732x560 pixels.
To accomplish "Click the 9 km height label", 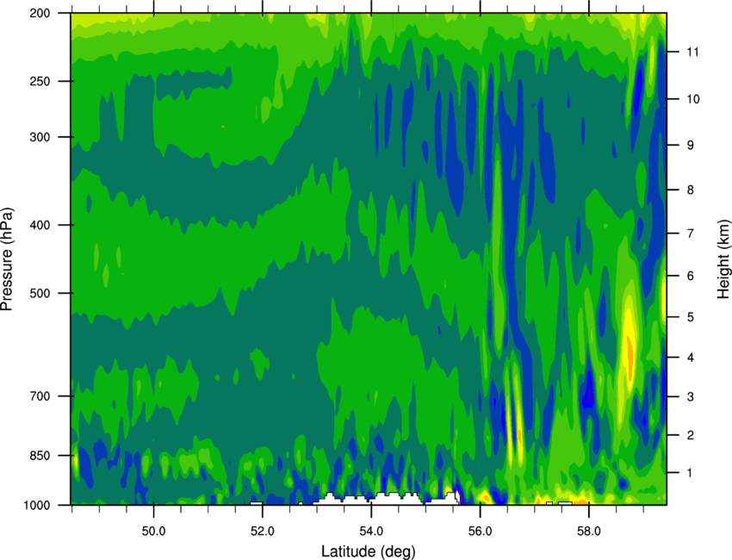I will 690,146.
